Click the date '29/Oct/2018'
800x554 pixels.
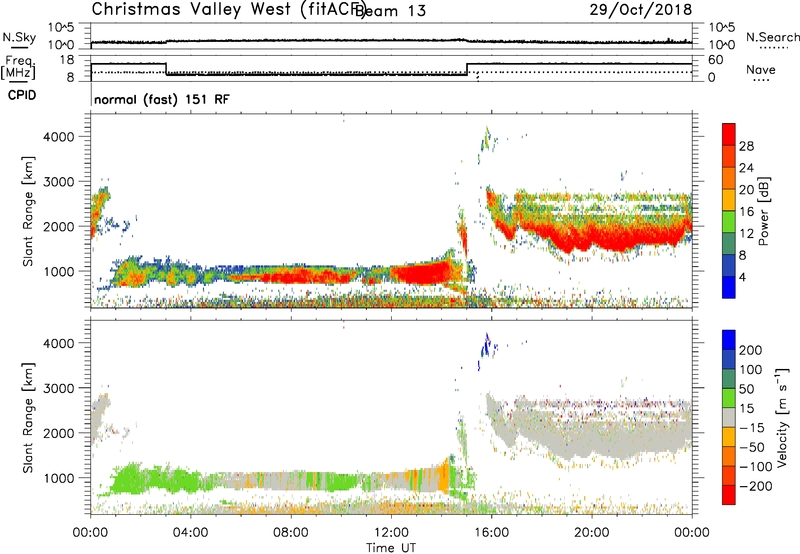pos(641,9)
